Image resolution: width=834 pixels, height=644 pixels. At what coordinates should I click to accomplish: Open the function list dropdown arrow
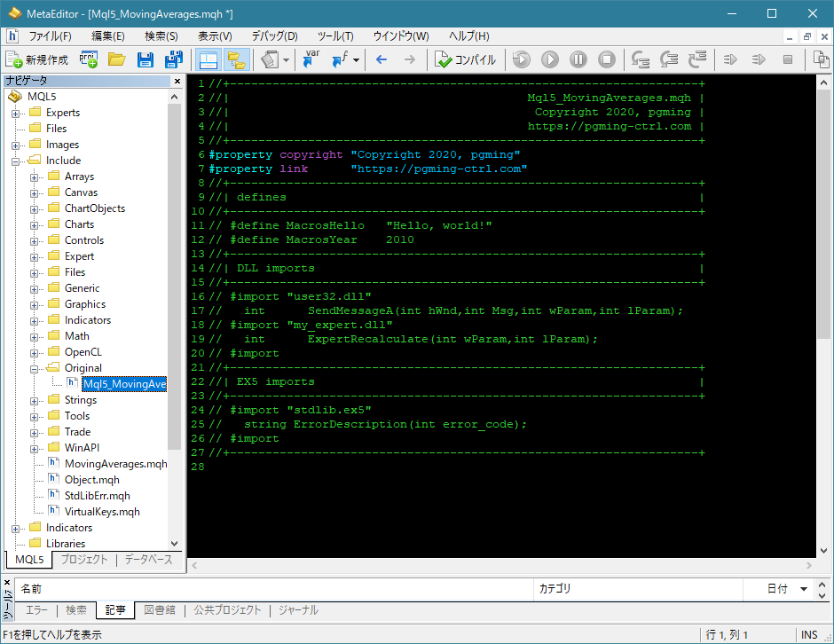[356, 59]
